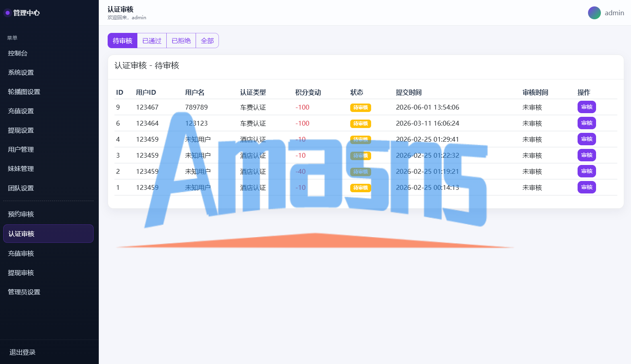Click the 认证类型 column header
The image size is (631, 364).
(x=253, y=92)
